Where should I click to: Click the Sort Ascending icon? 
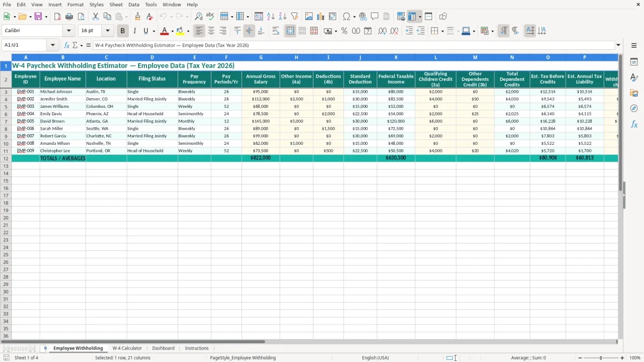pos(271,17)
